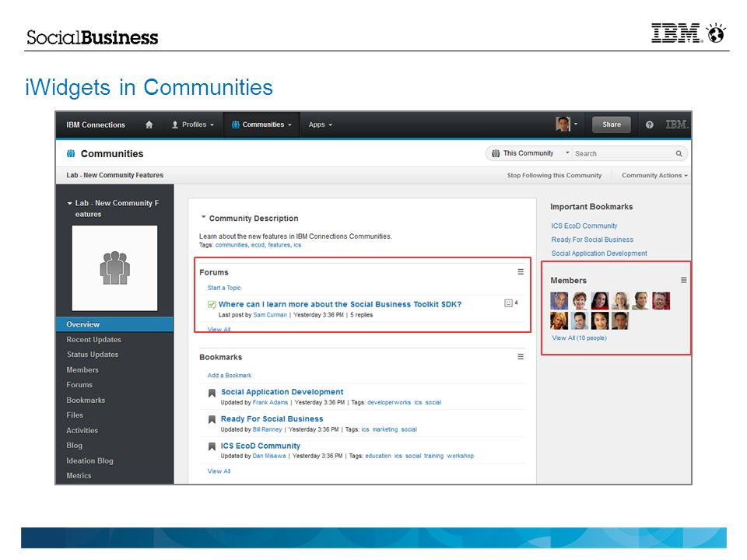Click the workshop tag link
The height and width of the screenshot is (560, 747).
click(460, 456)
